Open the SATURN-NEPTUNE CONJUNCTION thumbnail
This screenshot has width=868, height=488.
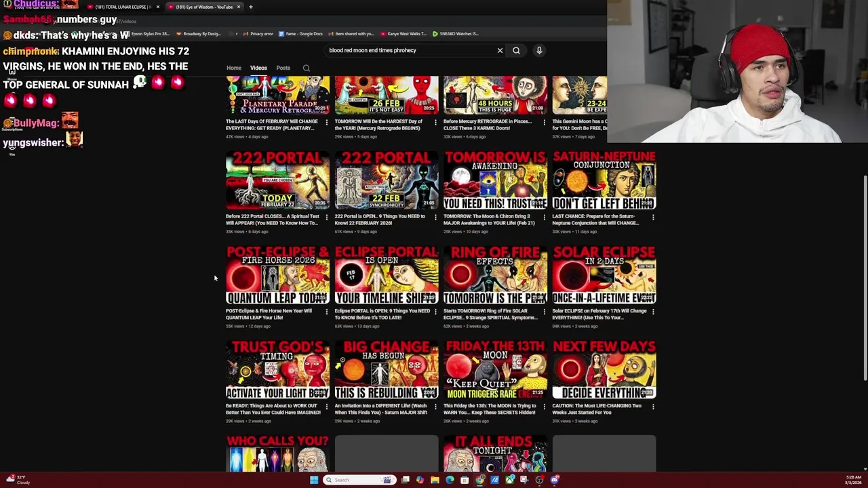[x=604, y=180]
